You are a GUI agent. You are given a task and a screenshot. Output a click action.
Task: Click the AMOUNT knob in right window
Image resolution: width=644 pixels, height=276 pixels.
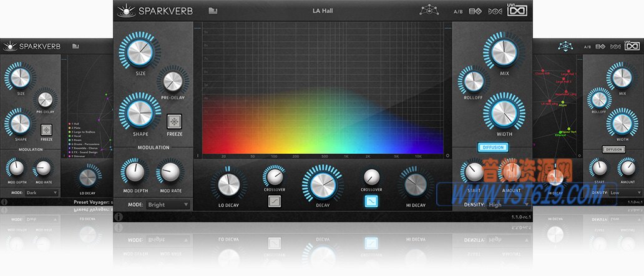628,168
